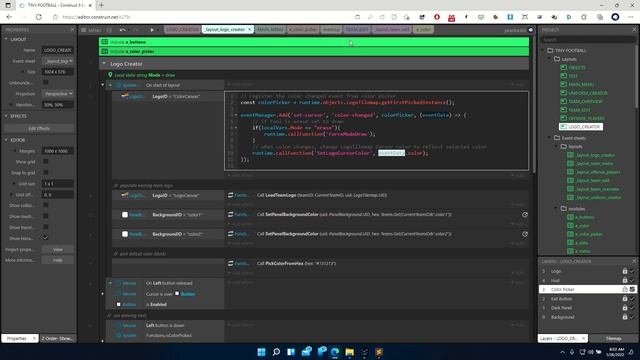Click the refresh icon on first SetPanelBackgroundColor row
The height and width of the screenshot is (360, 640).
[x=525, y=214]
